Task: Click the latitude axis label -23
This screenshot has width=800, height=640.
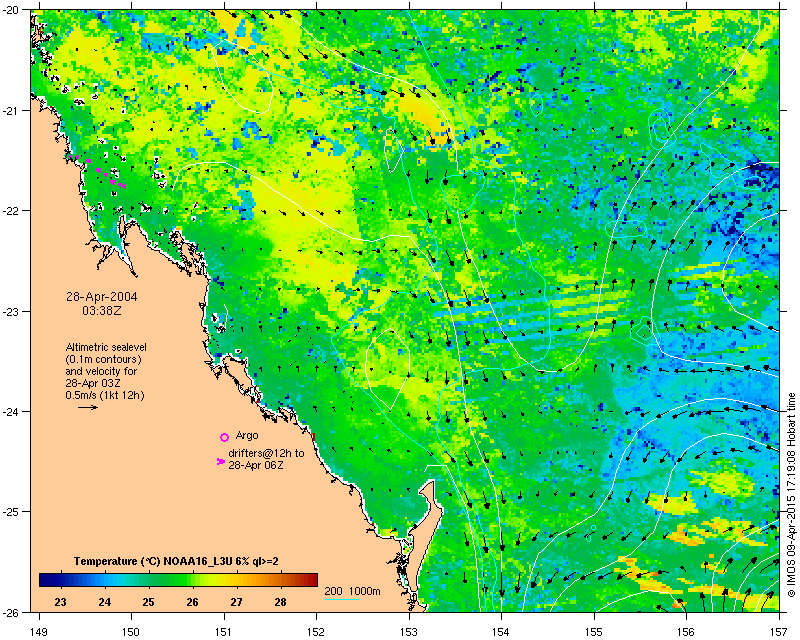Action: click(13, 311)
